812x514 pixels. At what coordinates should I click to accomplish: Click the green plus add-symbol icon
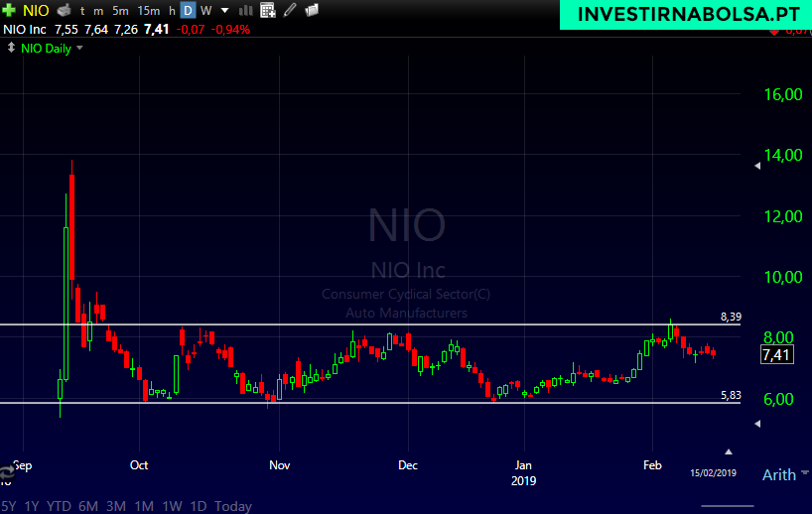click(9, 10)
